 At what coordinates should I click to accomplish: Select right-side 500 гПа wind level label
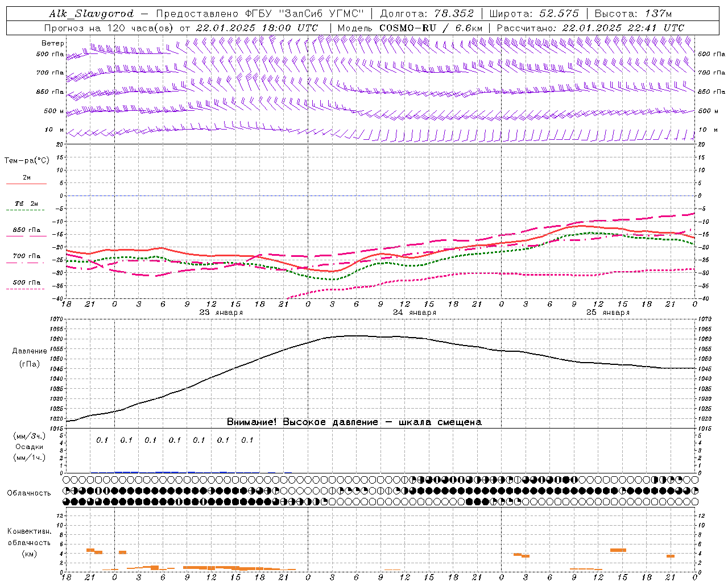coord(712,54)
